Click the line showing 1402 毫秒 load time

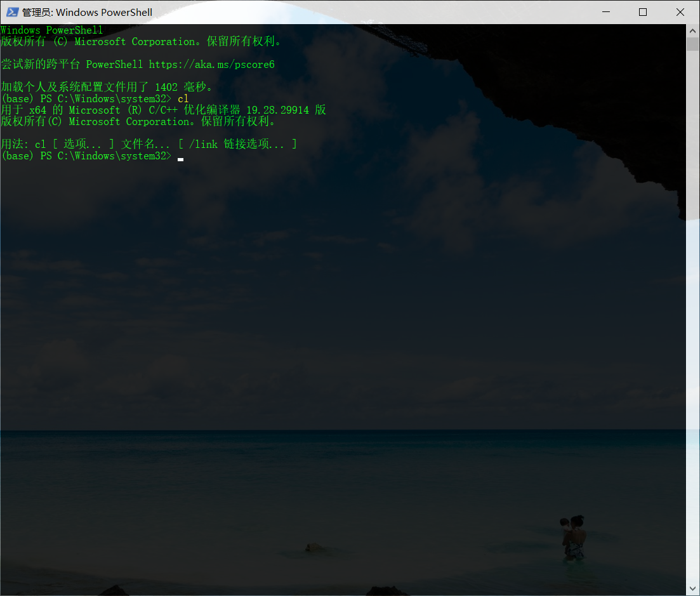107,87
